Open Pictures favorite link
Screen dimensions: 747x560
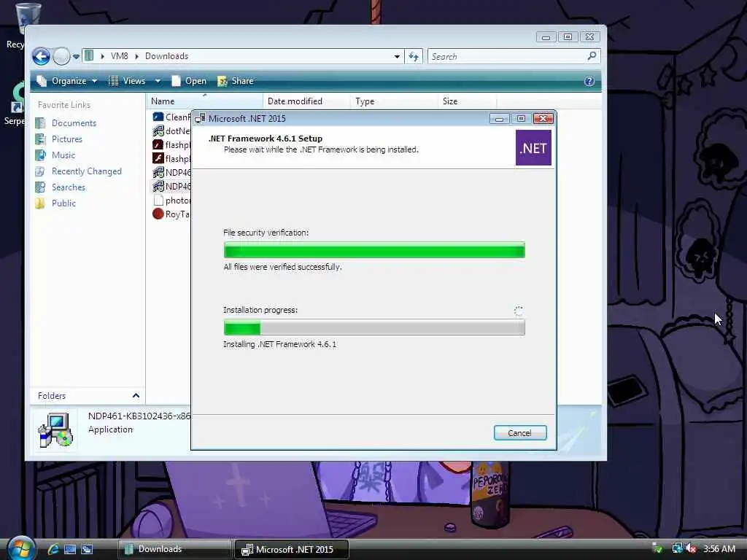click(x=66, y=139)
